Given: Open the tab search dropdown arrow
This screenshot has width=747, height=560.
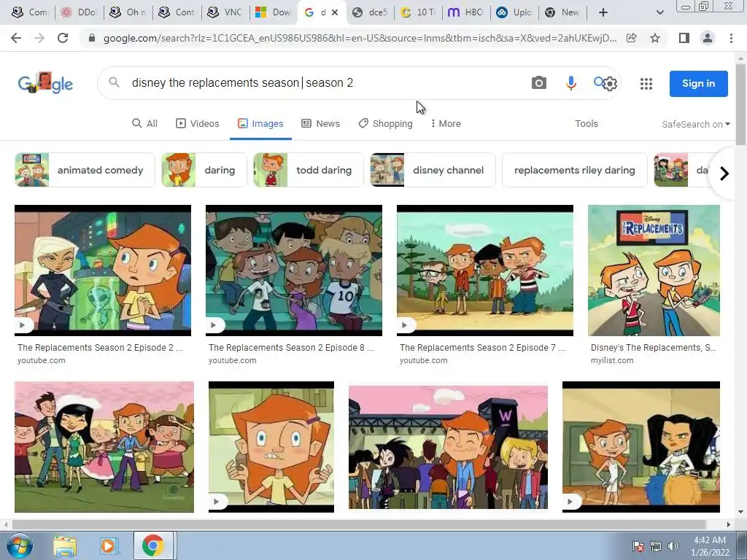Looking at the screenshot, I should pyautogui.click(x=659, y=12).
